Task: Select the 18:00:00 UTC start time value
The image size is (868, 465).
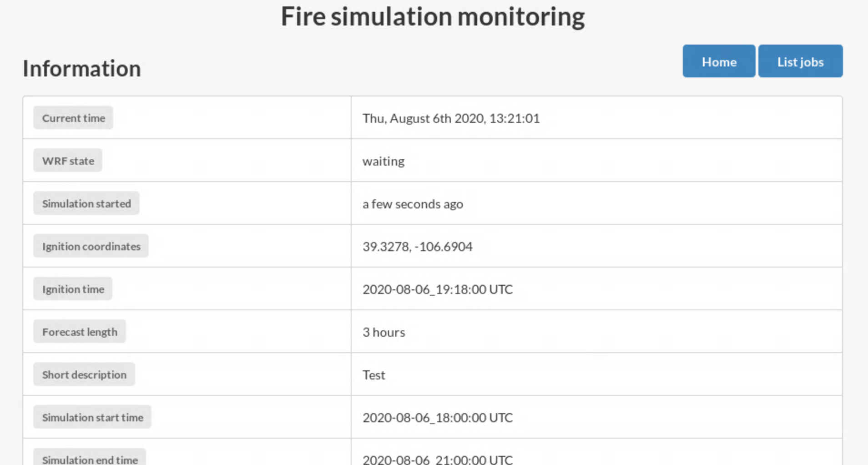Action: pos(438,418)
